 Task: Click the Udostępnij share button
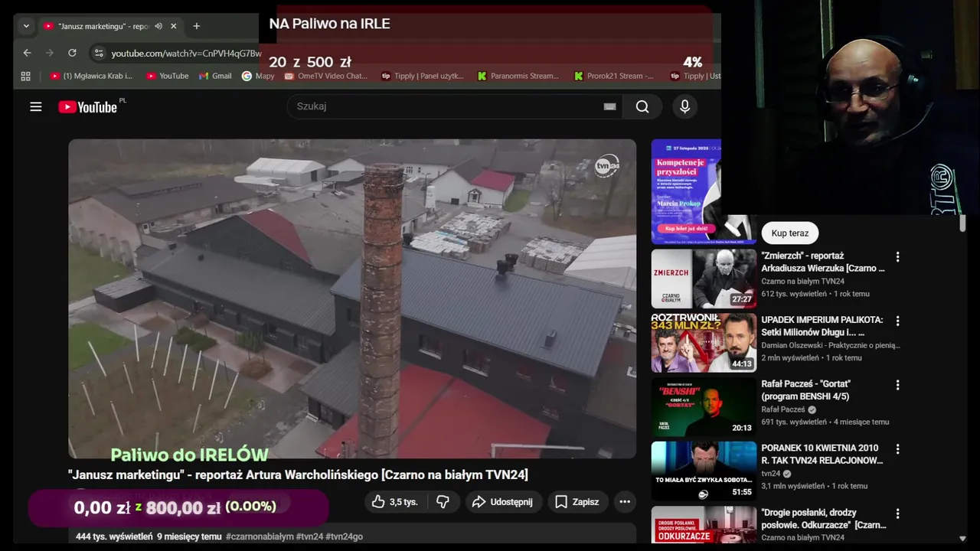tap(502, 502)
